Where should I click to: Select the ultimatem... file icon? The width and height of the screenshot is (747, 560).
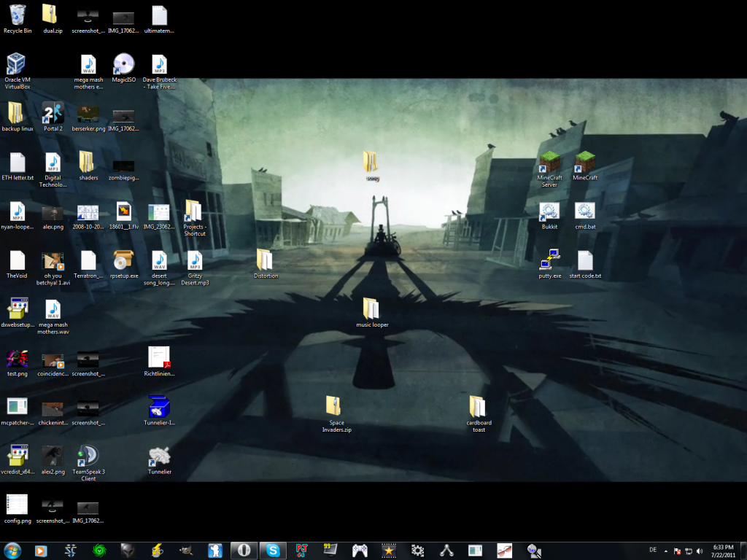(159, 19)
